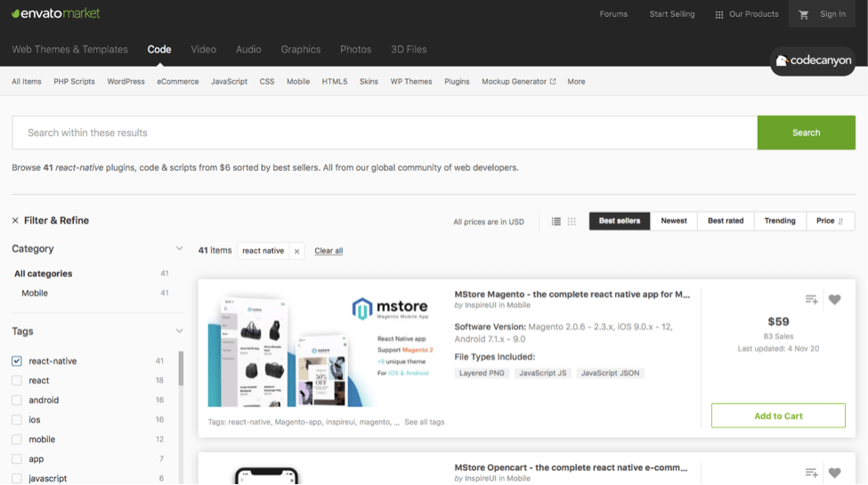Open the Mockup Generator external link
Image resolution: width=868 pixels, height=485 pixels.
pyautogui.click(x=519, y=81)
